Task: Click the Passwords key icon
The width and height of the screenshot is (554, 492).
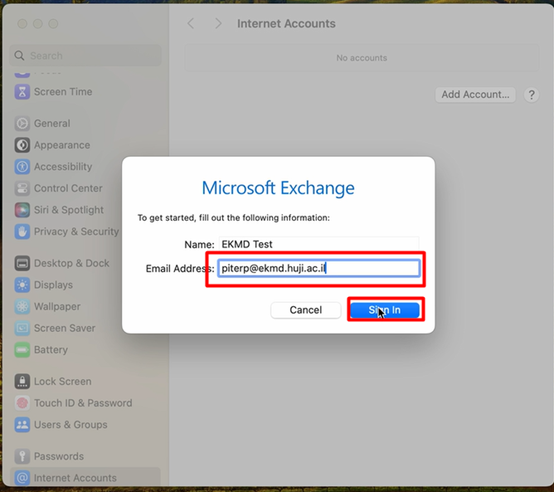Action: [x=22, y=456]
